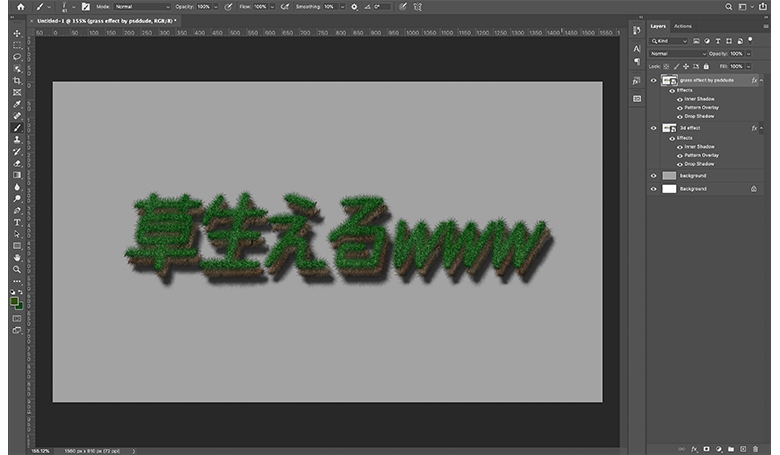Open the brush Opacity dropdown arrow
This screenshot has height=455, width=780.
click(x=216, y=7)
